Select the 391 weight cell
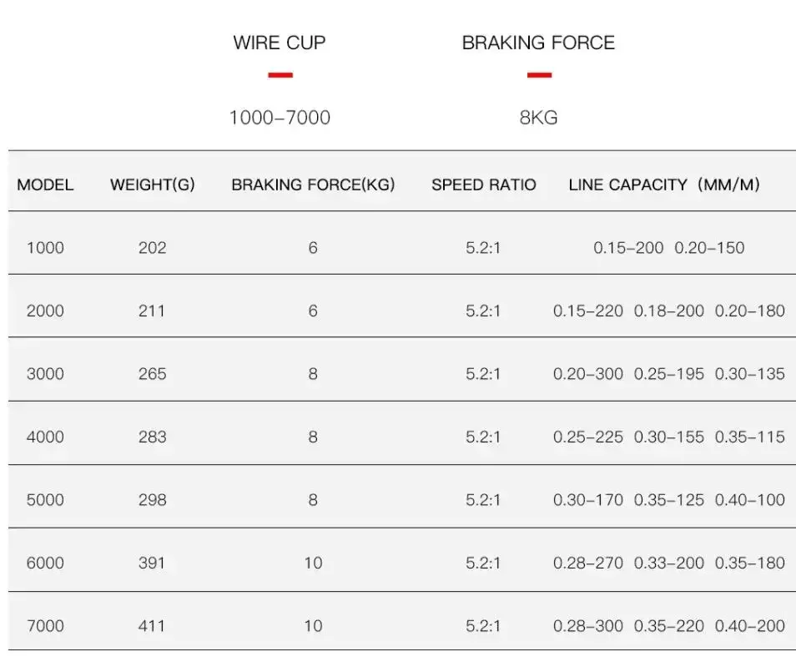The height and width of the screenshot is (672, 796). click(152, 563)
